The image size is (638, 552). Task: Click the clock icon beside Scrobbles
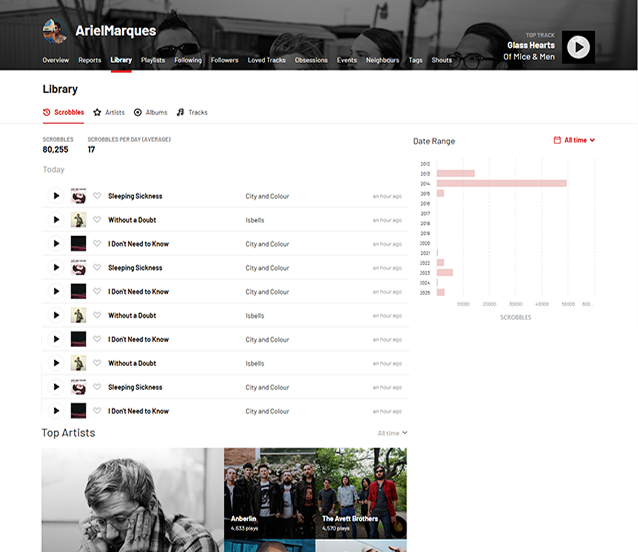tap(47, 113)
